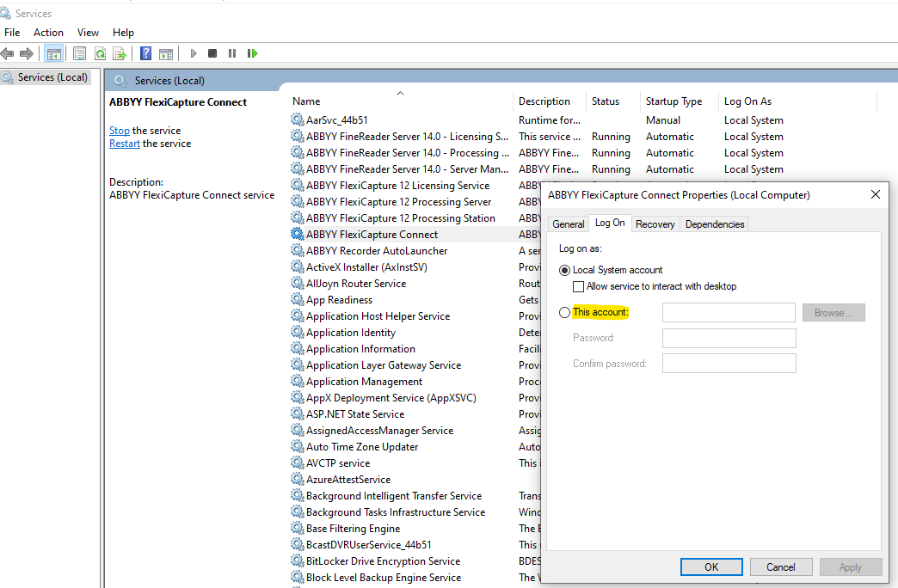Stop the service with the toolbar square icon

pyautogui.click(x=212, y=53)
